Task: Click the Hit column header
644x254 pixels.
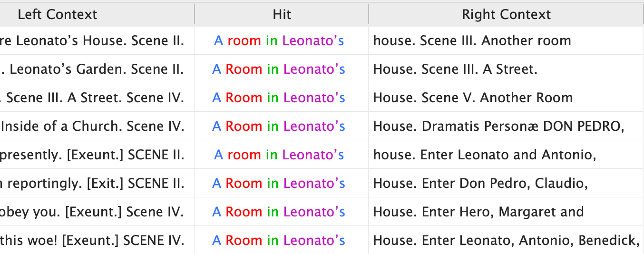Action: click(282, 15)
